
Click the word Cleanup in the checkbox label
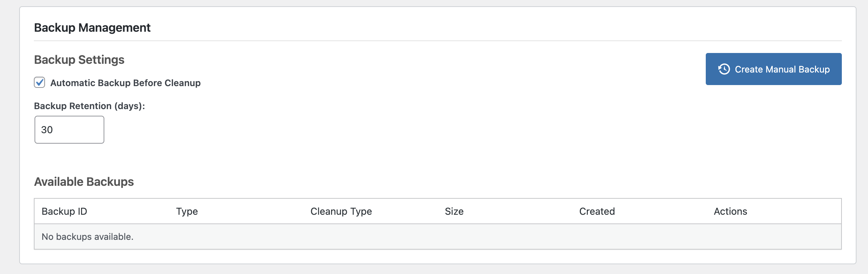pyautogui.click(x=182, y=83)
